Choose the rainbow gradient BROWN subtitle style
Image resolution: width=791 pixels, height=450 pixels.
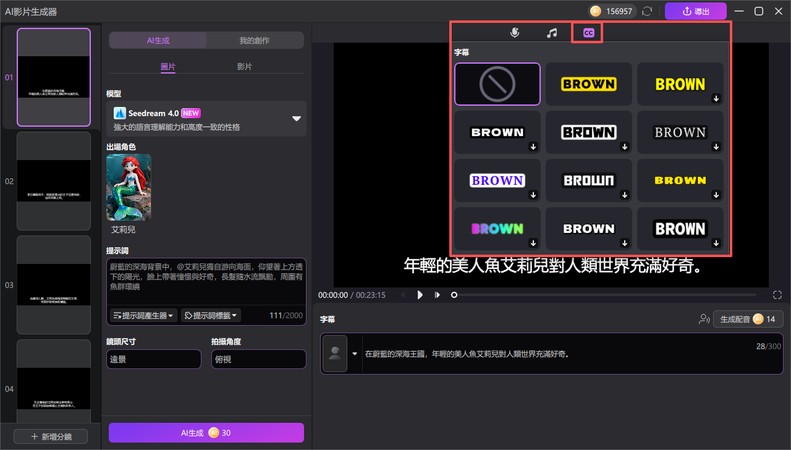[497, 229]
